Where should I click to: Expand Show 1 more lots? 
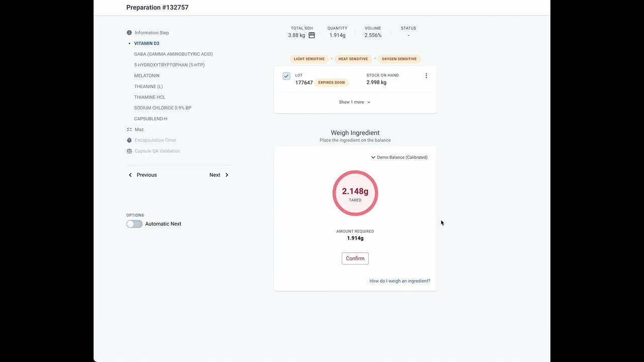355,102
